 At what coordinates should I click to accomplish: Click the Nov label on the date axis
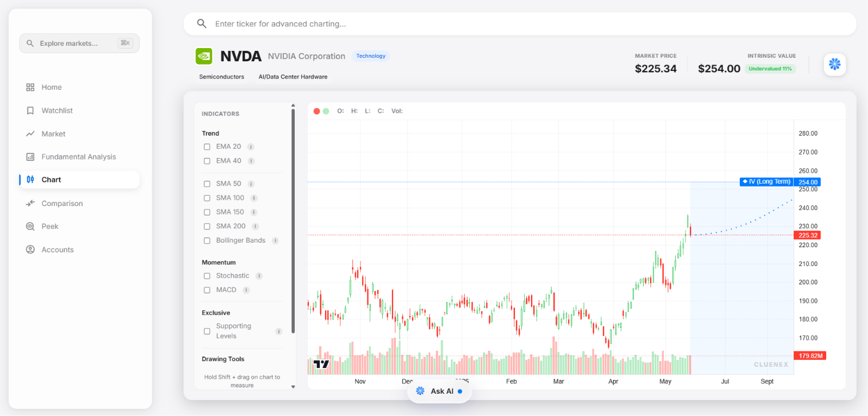(x=360, y=382)
